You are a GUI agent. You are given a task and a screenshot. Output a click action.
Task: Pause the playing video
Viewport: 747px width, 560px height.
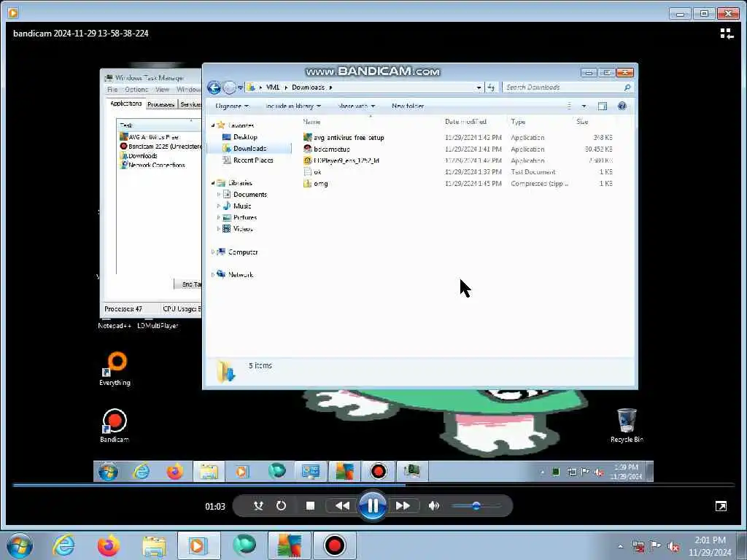pyautogui.click(x=373, y=506)
